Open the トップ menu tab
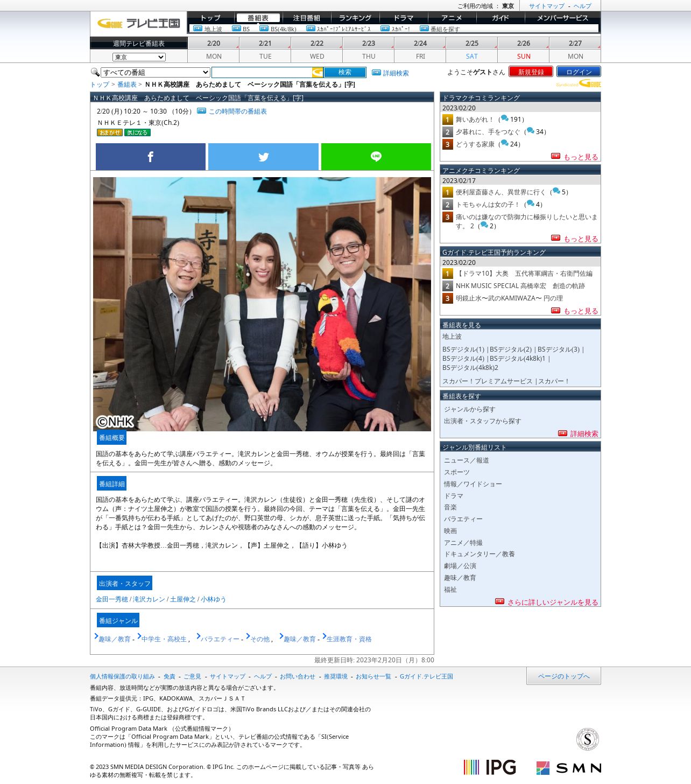 (x=210, y=18)
